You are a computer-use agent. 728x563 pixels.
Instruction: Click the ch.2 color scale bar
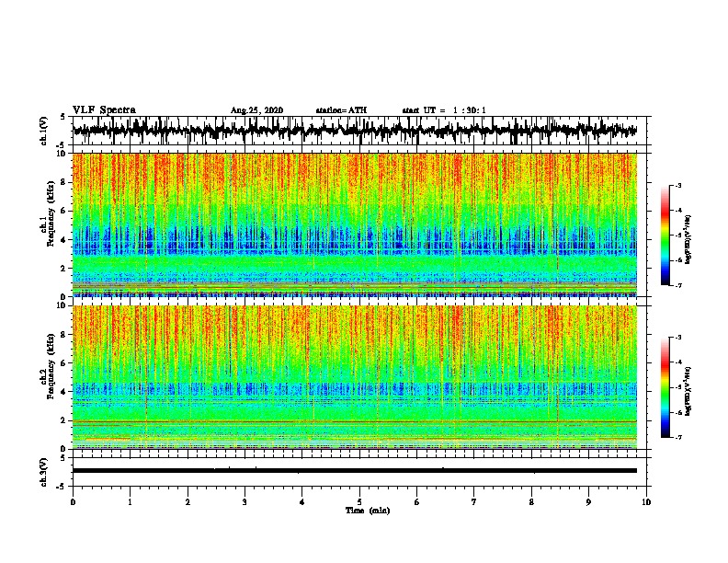[x=665, y=387]
